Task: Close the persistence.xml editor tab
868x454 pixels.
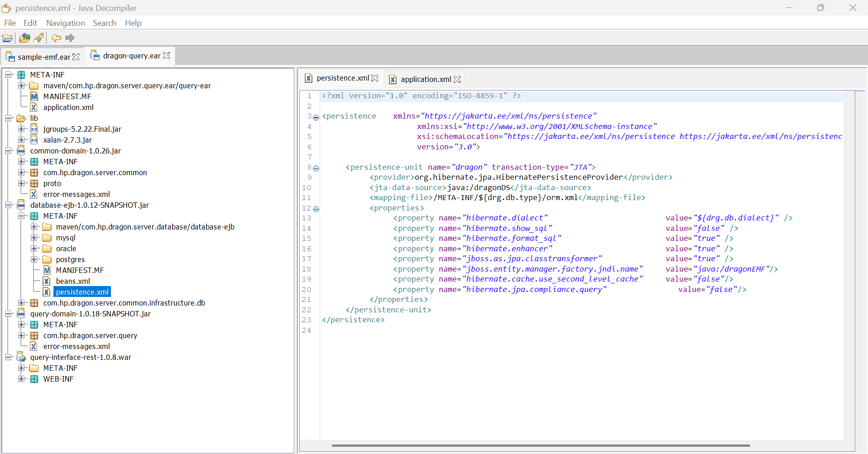Action: [375, 78]
